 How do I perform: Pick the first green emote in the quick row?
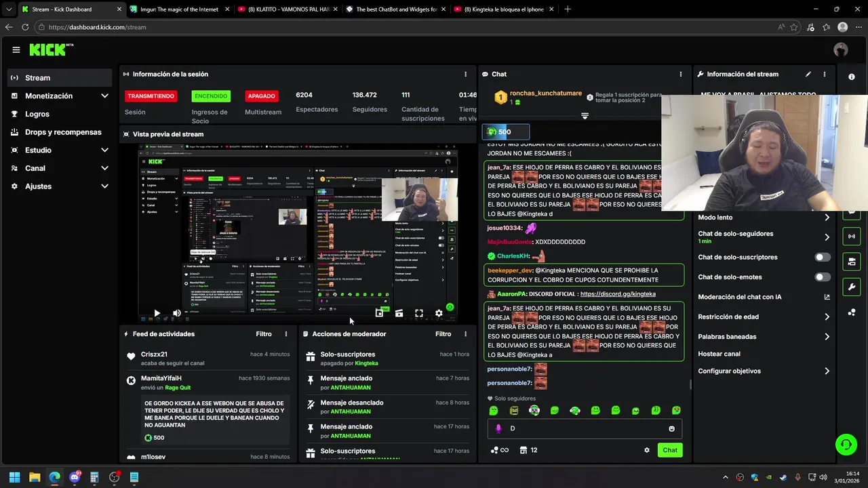click(x=494, y=410)
